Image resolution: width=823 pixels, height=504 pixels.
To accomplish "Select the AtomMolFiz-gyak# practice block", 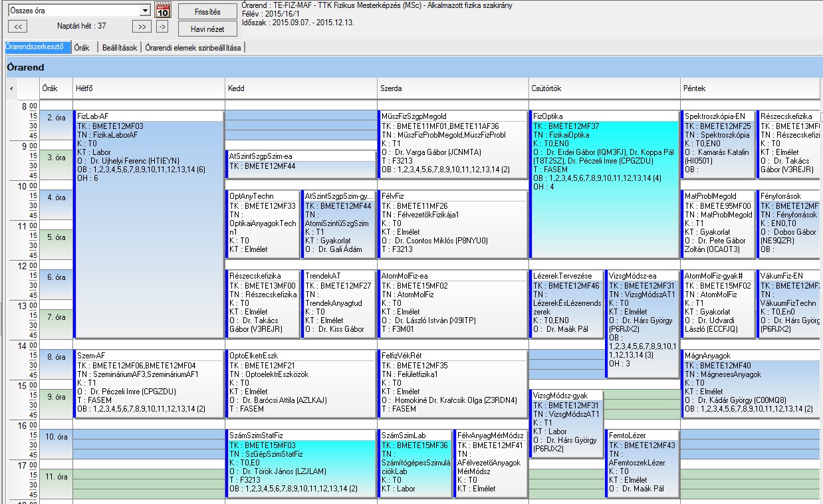I will [x=718, y=305].
